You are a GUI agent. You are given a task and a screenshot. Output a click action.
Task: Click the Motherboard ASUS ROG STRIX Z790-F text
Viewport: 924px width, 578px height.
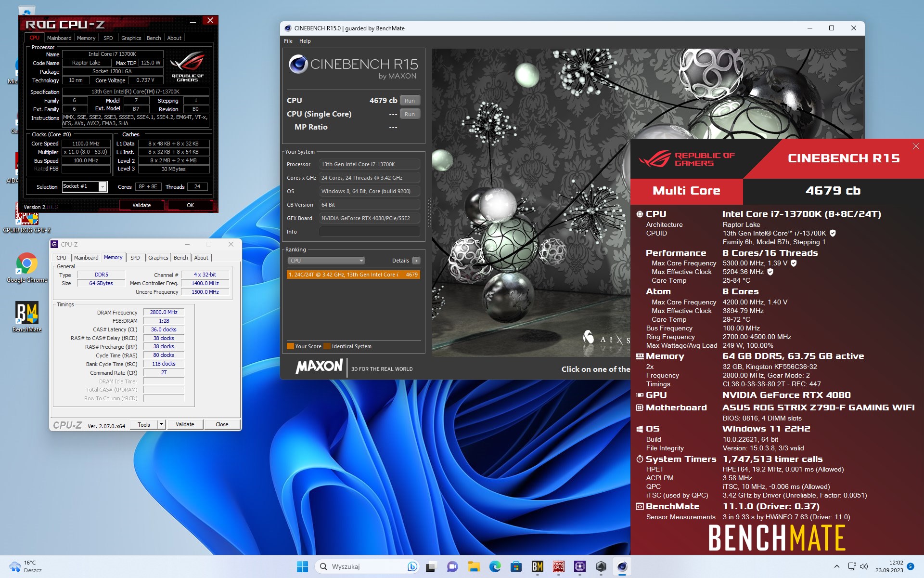819,407
